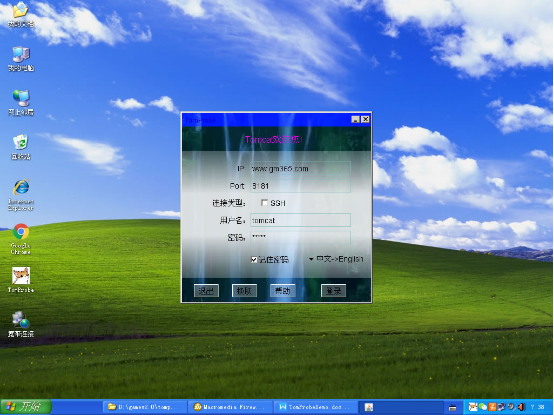Select the Google Chrome desktop icon

21,239
